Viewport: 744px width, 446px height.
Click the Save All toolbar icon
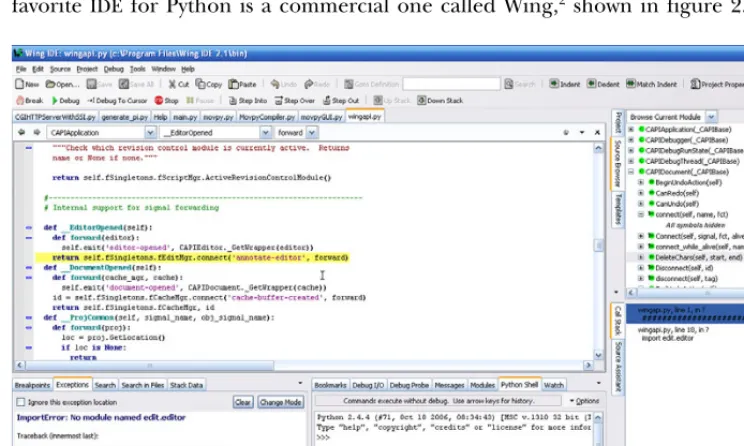124,84
